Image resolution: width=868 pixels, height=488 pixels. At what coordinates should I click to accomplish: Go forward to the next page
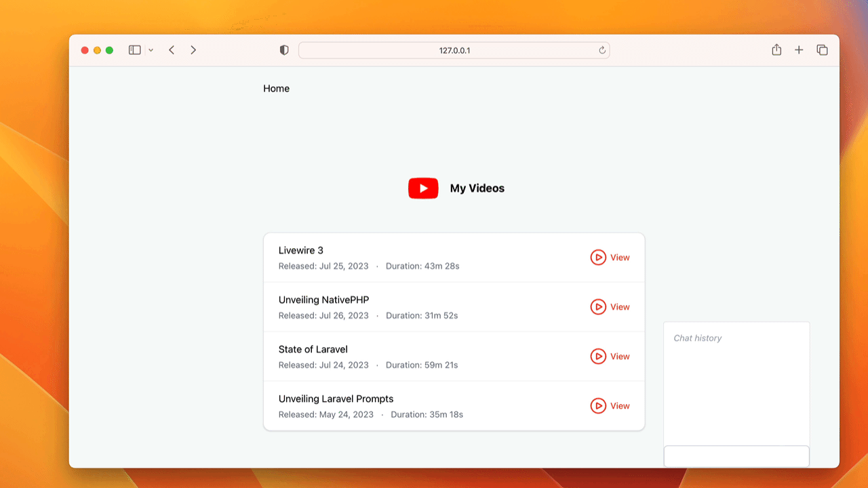pos(193,50)
